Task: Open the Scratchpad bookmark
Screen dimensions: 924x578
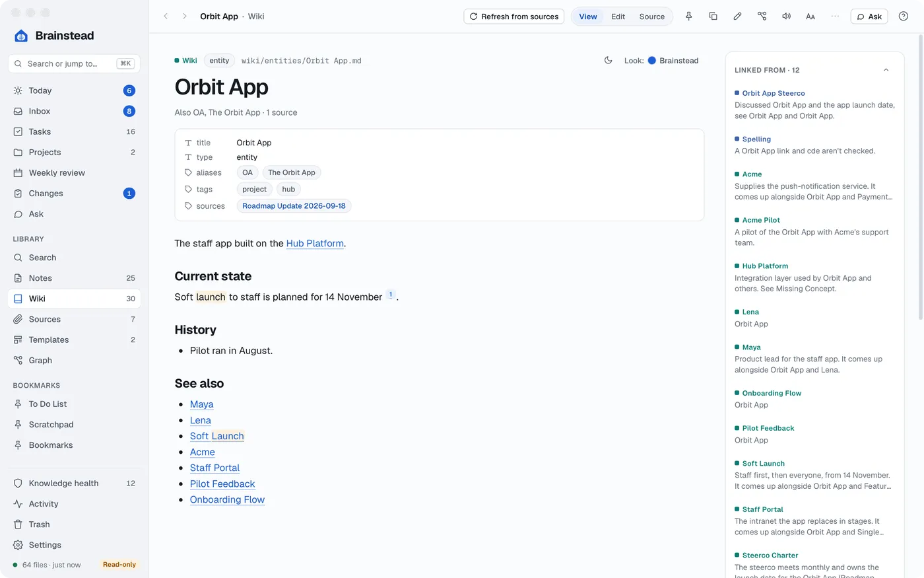Action: point(74,424)
